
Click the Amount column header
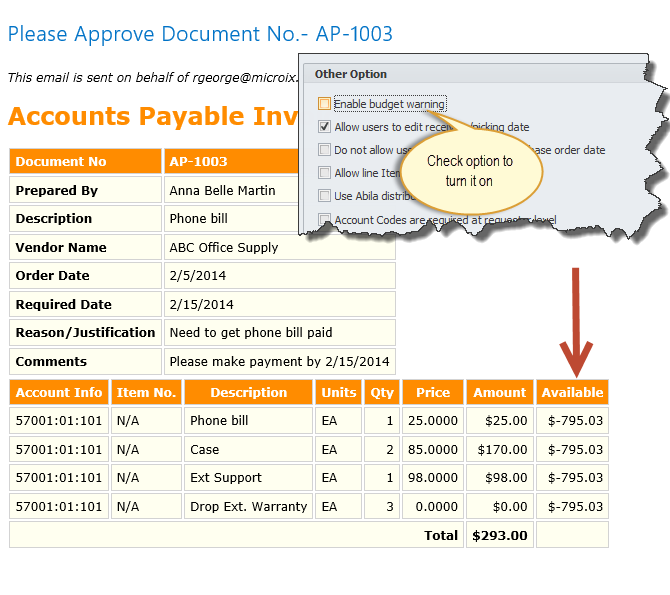(x=499, y=393)
